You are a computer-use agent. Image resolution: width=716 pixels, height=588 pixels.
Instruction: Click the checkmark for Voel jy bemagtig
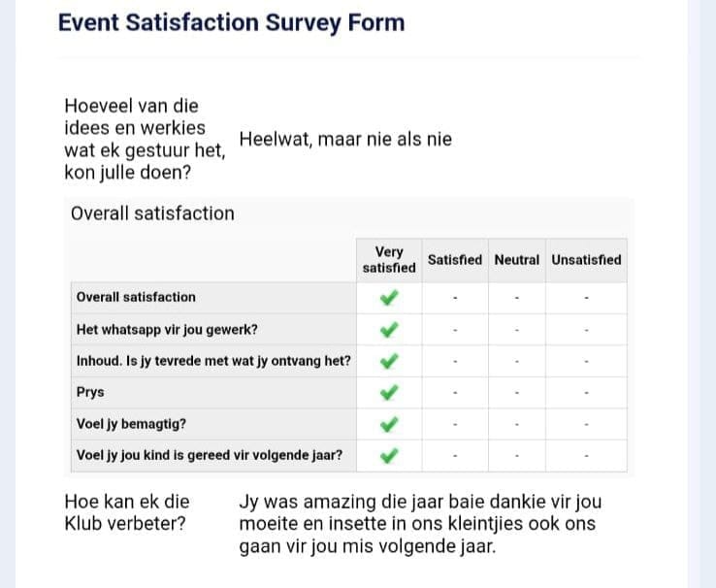pos(389,424)
